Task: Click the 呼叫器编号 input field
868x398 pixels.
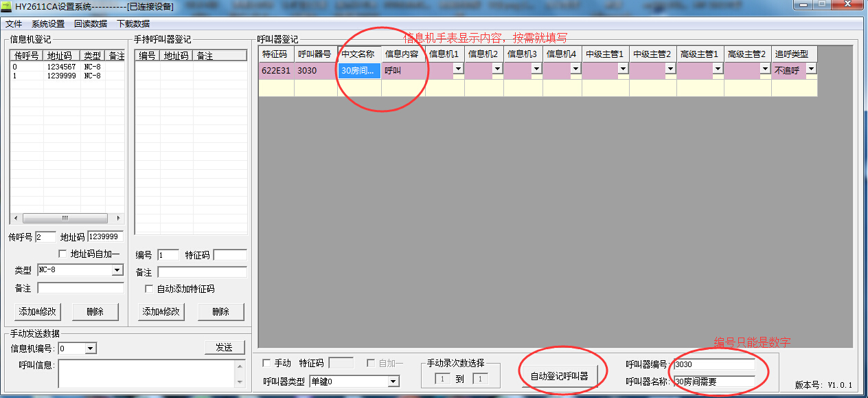Action: click(x=713, y=364)
